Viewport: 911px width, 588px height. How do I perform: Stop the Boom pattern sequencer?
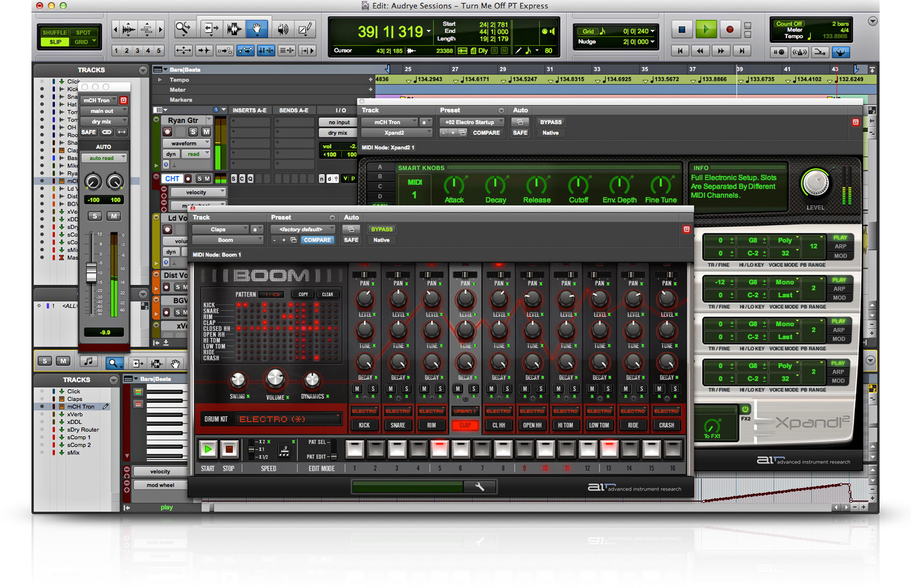point(229,449)
